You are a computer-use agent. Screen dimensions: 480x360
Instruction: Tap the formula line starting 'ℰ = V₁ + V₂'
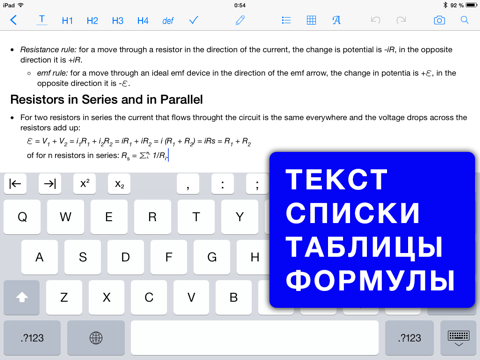(139, 142)
